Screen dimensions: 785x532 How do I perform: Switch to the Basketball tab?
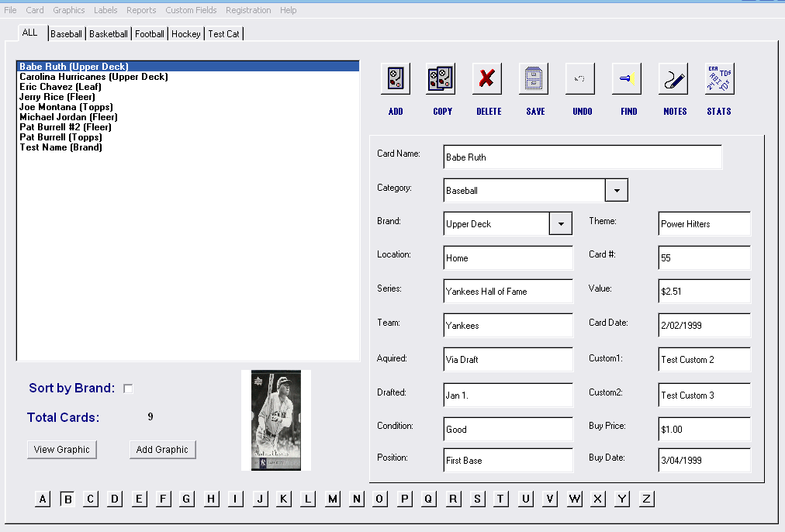click(x=109, y=34)
